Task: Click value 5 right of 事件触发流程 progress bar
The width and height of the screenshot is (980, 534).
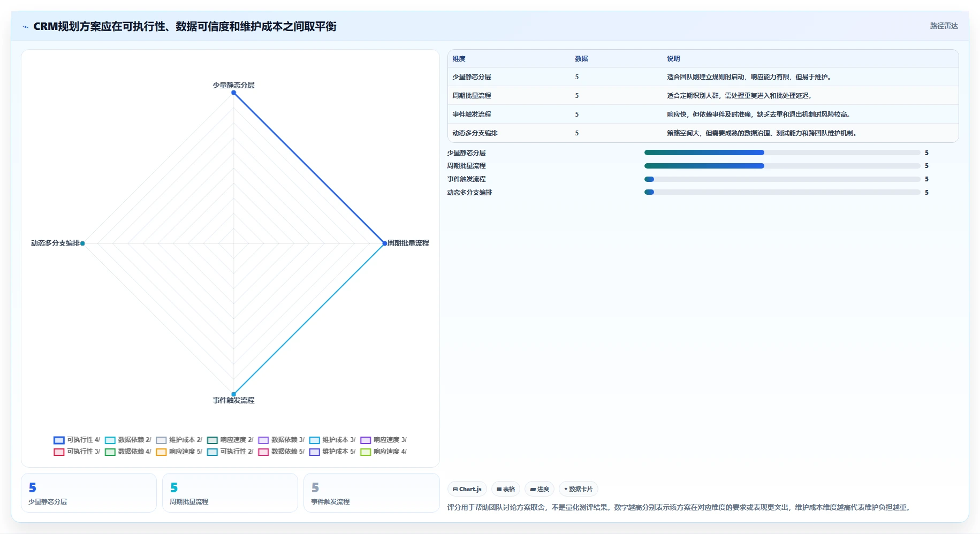Action: click(926, 179)
